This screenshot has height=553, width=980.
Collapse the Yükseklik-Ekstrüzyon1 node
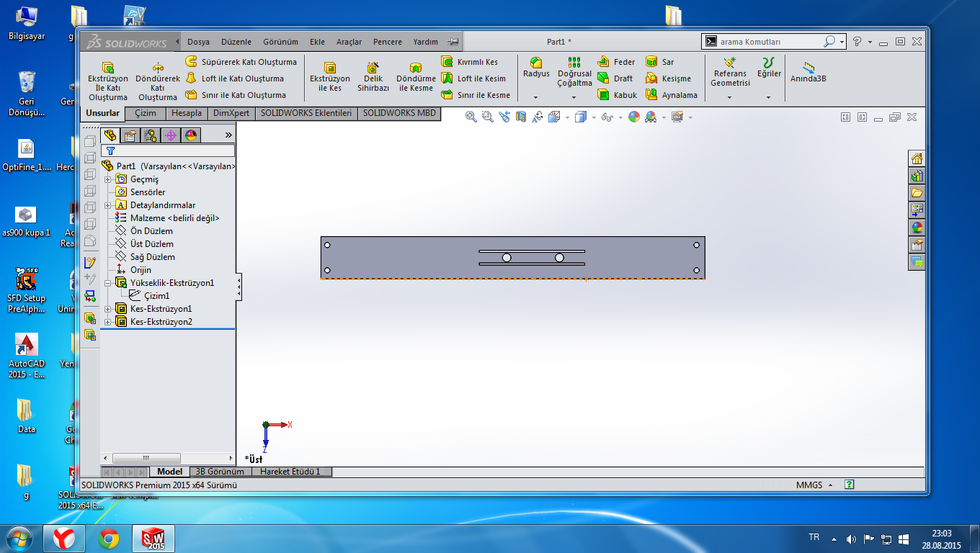[x=108, y=283]
